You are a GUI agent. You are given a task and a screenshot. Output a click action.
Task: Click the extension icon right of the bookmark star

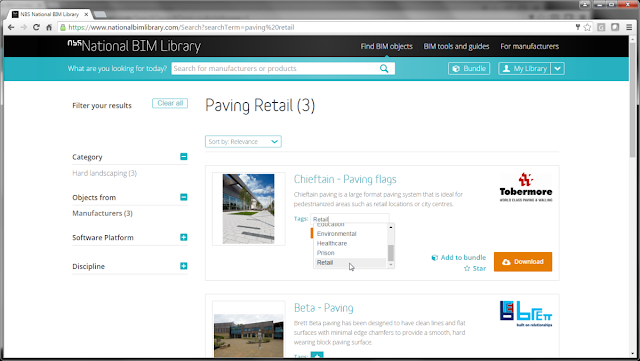pyautogui.click(x=601, y=27)
